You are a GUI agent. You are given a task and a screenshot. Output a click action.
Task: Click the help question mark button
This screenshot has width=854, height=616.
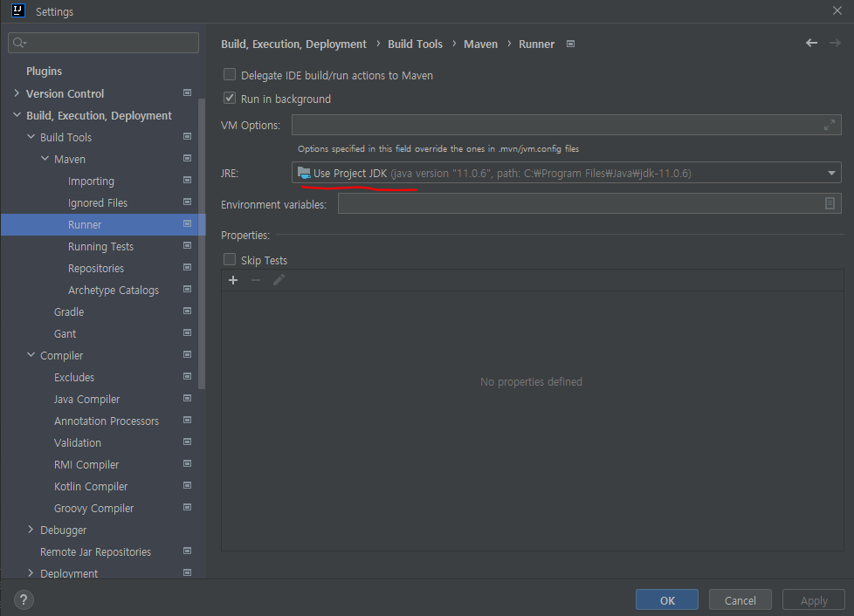pos(24,600)
